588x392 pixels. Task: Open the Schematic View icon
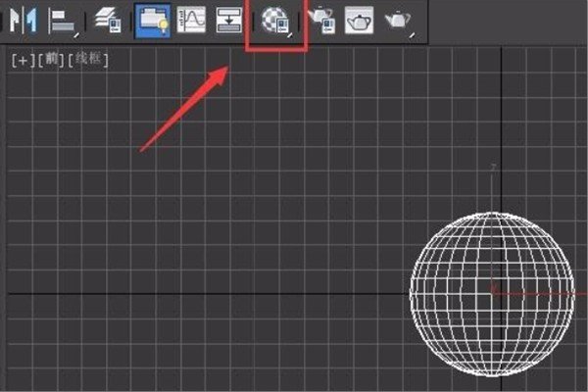click(229, 21)
